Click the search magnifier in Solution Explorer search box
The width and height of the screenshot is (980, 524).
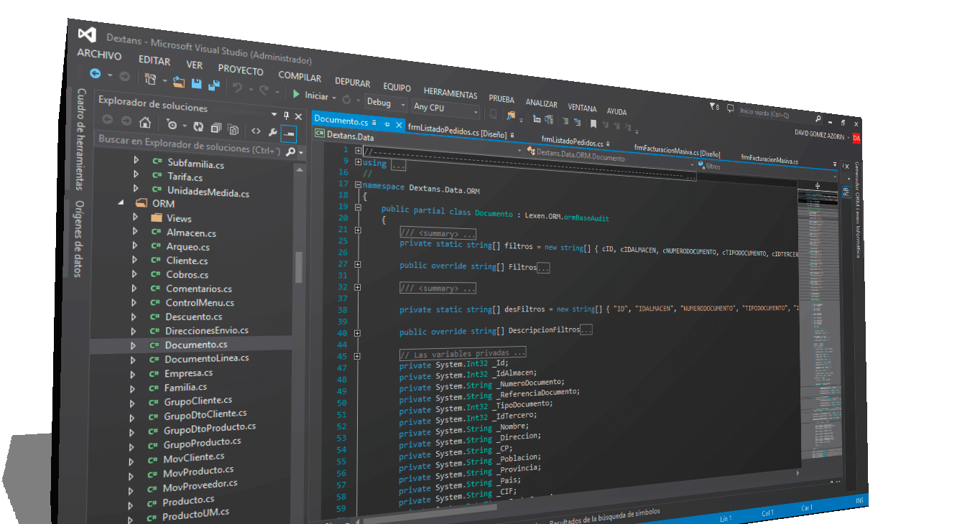tap(290, 152)
